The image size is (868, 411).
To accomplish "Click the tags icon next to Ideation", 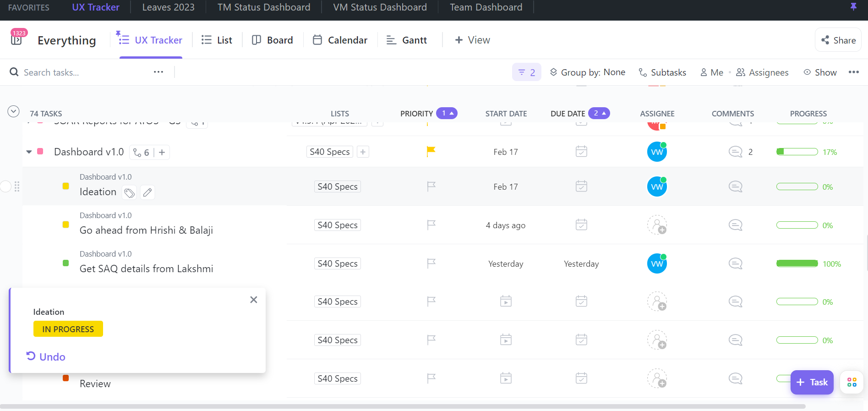I will [130, 193].
